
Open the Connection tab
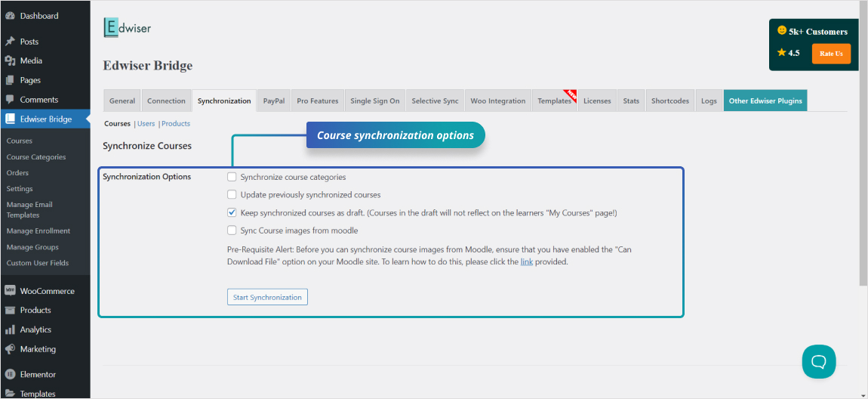point(166,101)
